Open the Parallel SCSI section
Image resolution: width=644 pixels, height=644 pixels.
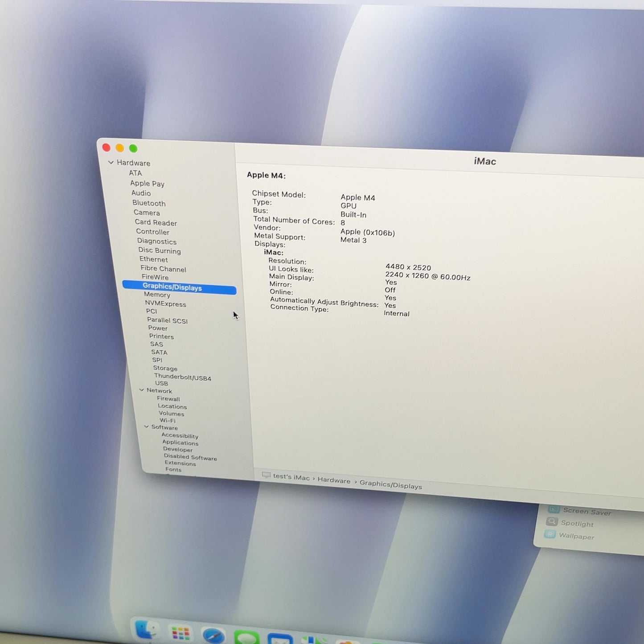tap(167, 320)
